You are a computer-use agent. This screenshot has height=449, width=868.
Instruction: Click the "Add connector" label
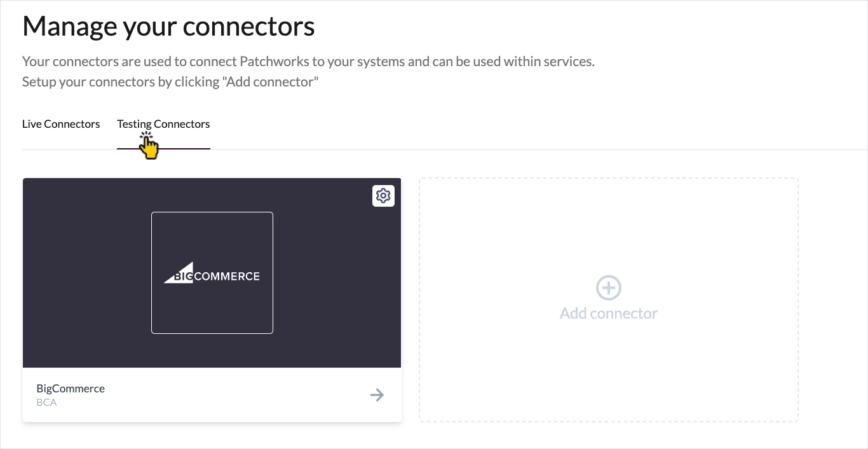tap(608, 314)
